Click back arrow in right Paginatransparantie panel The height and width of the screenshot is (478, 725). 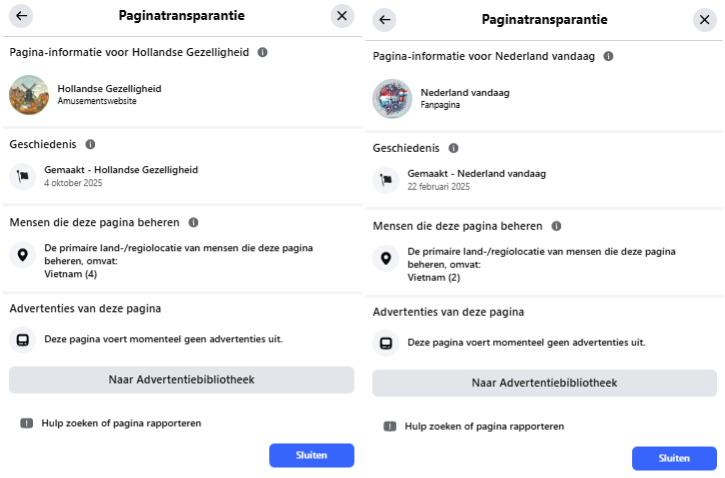tap(385, 20)
